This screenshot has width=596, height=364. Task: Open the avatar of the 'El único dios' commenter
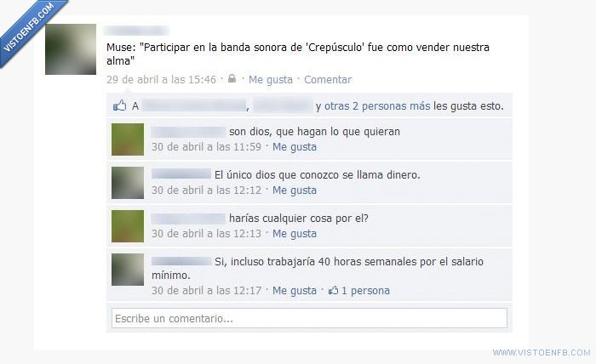[x=128, y=183]
